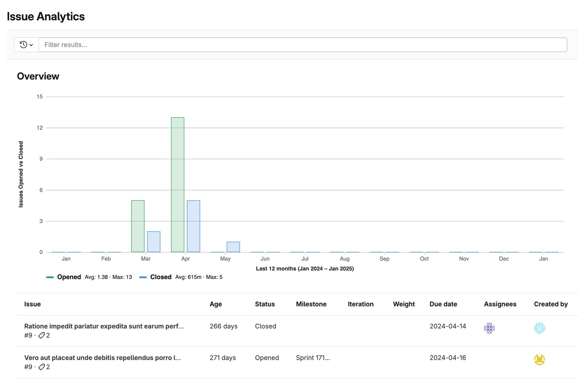Image resolution: width=588 pixels, height=392 pixels.
Task: Click the Age column header
Action: (x=216, y=304)
